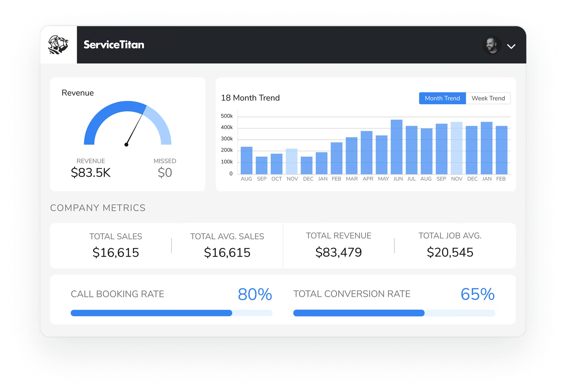This screenshot has width=566, height=392.
Task: Click the Total Conversion Rate progress bar
Action: [394, 313]
